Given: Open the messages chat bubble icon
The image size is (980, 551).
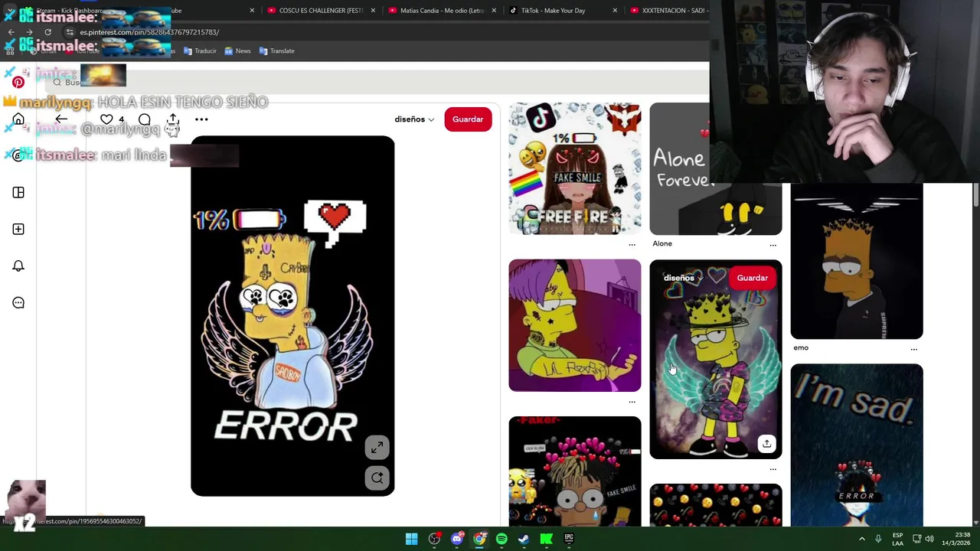Looking at the screenshot, I should point(18,302).
